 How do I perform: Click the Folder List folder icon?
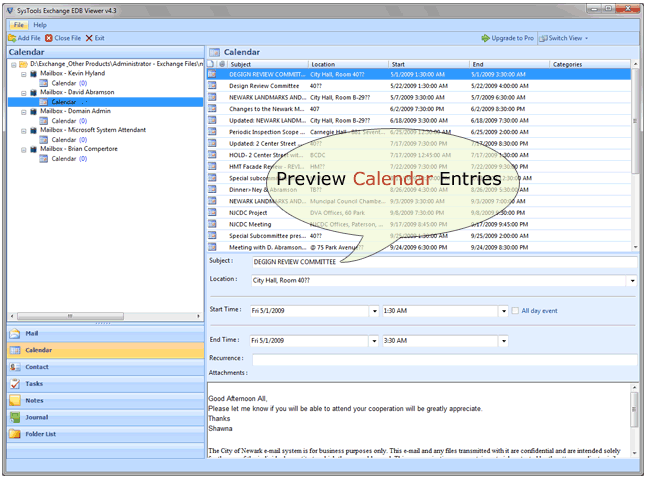point(15,434)
